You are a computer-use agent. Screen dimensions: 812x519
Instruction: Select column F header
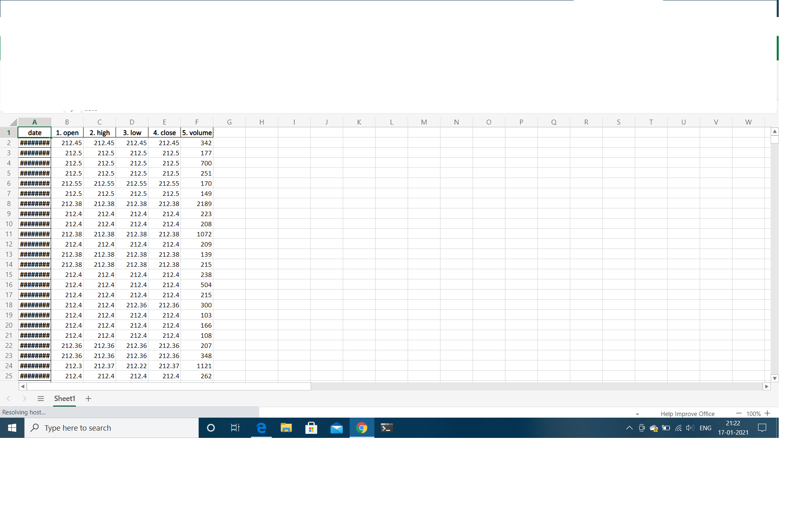coord(197,122)
